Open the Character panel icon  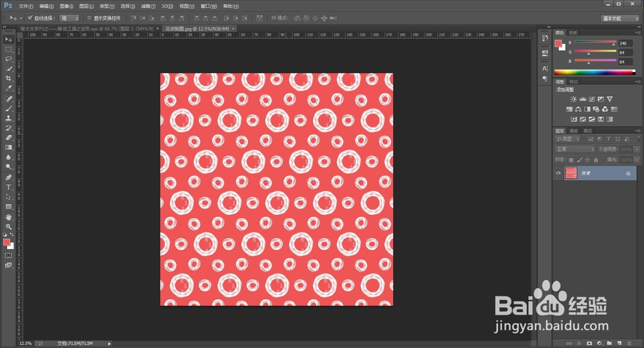point(545,69)
